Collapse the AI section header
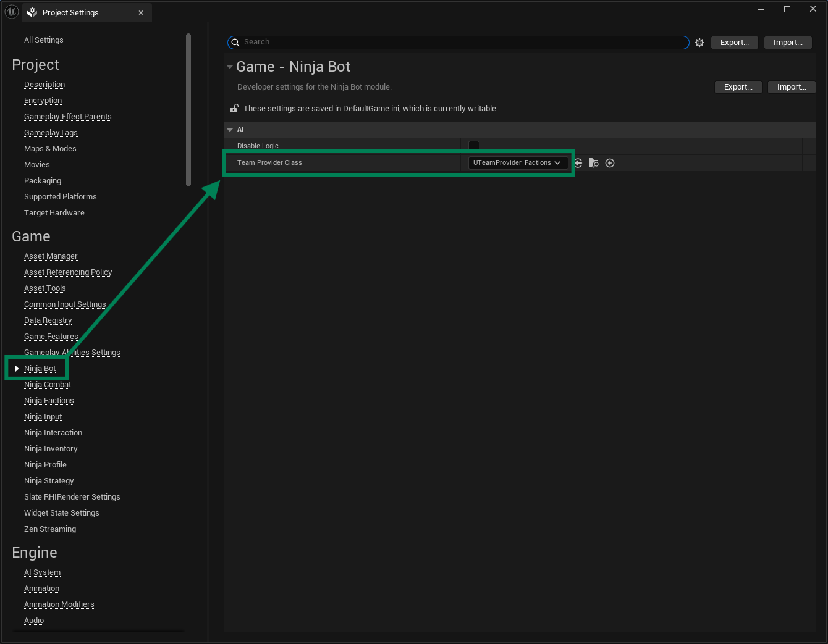The width and height of the screenshot is (828, 644). click(x=230, y=129)
